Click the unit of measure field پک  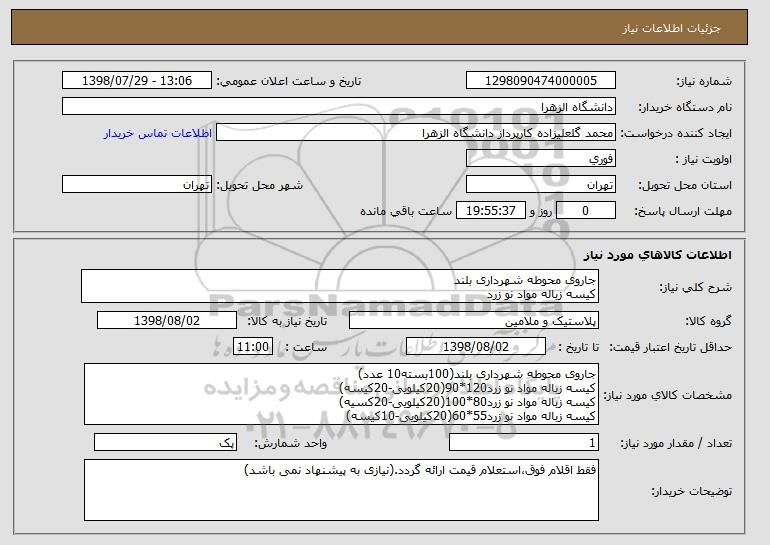pyautogui.click(x=165, y=442)
